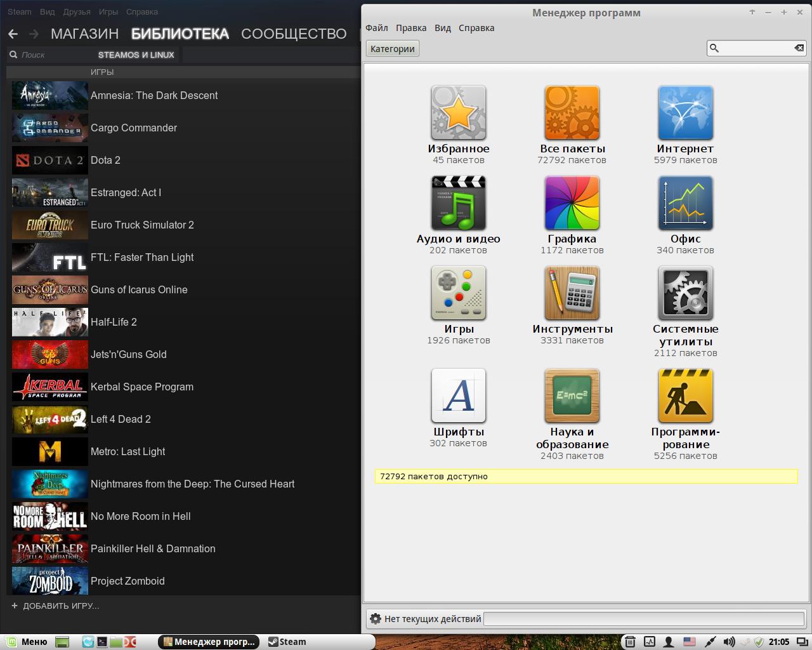Select the Dota 2 logo thumbnail
This screenshot has width=812, height=650.
tap(50, 161)
